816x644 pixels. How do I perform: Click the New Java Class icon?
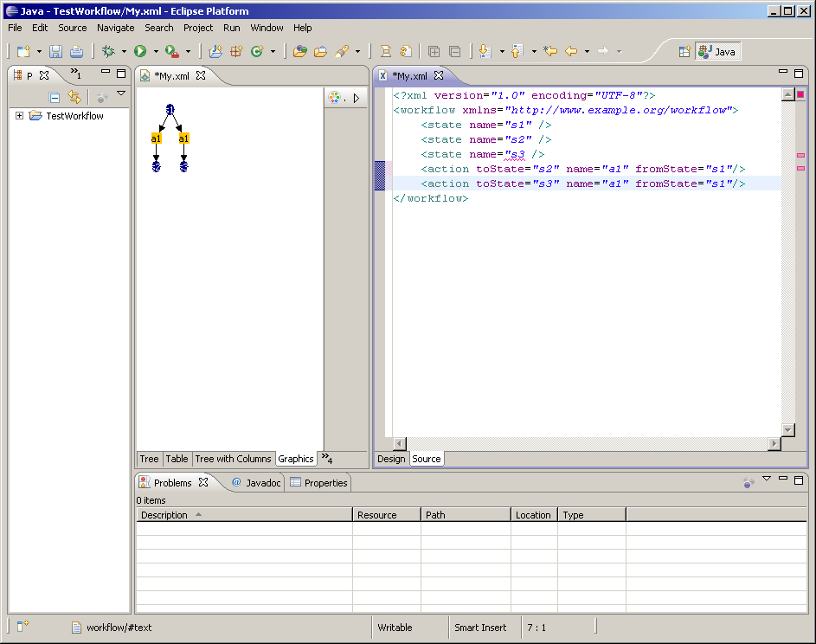pyautogui.click(x=257, y=52)
